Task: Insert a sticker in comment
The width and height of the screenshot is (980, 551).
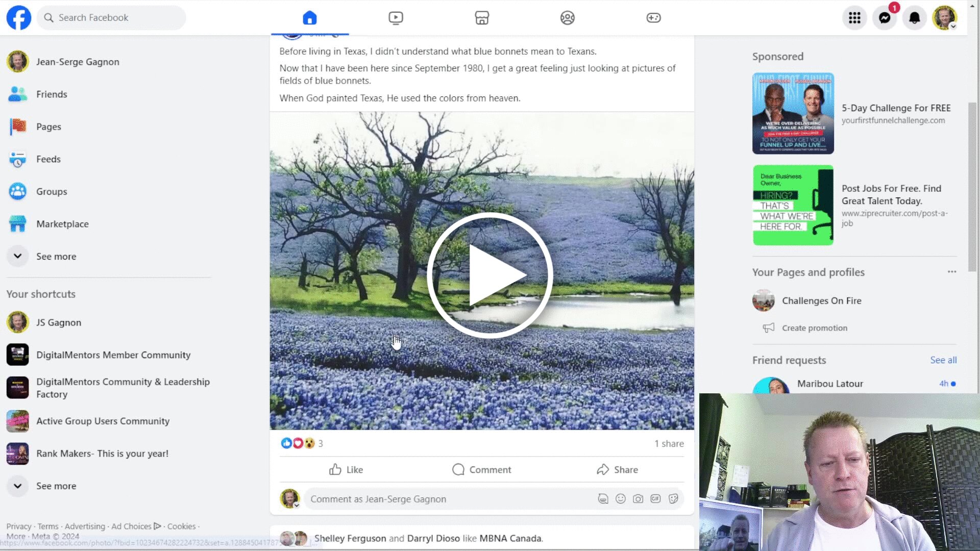Action: (x=673, y=499)
